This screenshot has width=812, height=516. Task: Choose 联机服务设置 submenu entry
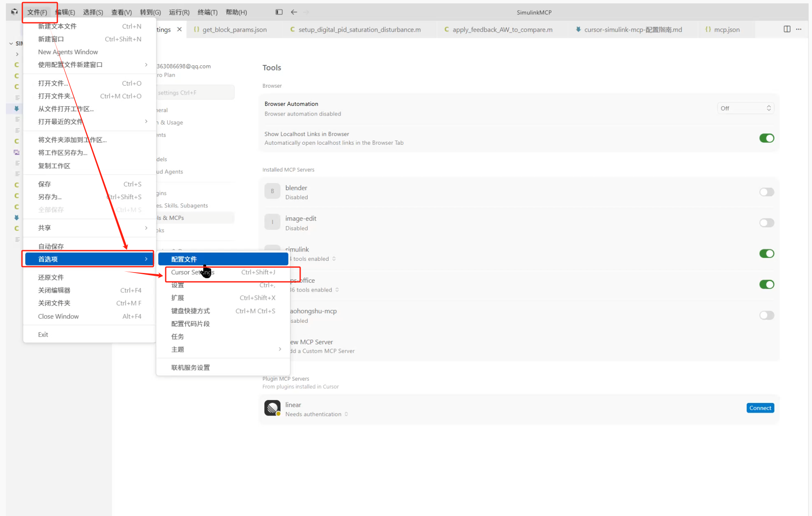click(x=223, y=367)
